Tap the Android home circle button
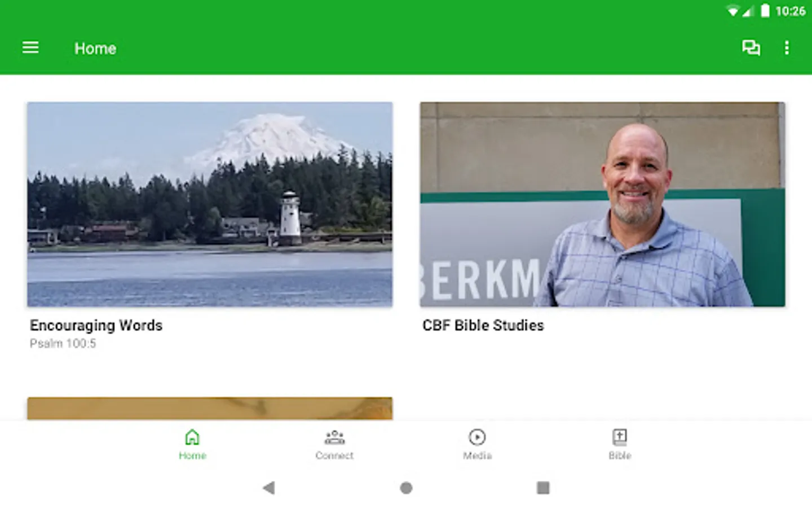The height and width of the screenshot is (508, 812). click(x=406, y=488)
